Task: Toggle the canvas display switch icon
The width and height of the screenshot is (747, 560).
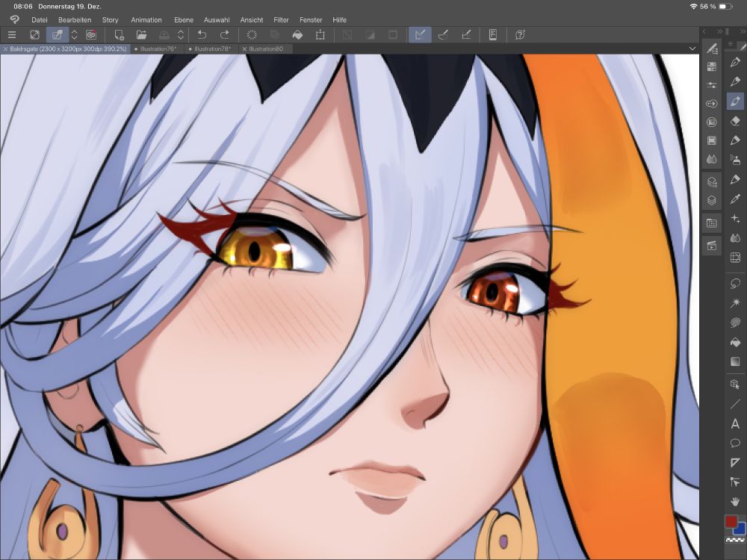Action: [35, 35]
